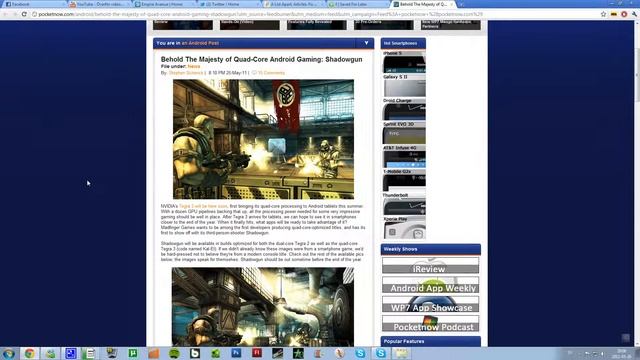This screenshot has width=640, height=360.
Task: Click the article title Behold The Majesty
Action: 261,59
